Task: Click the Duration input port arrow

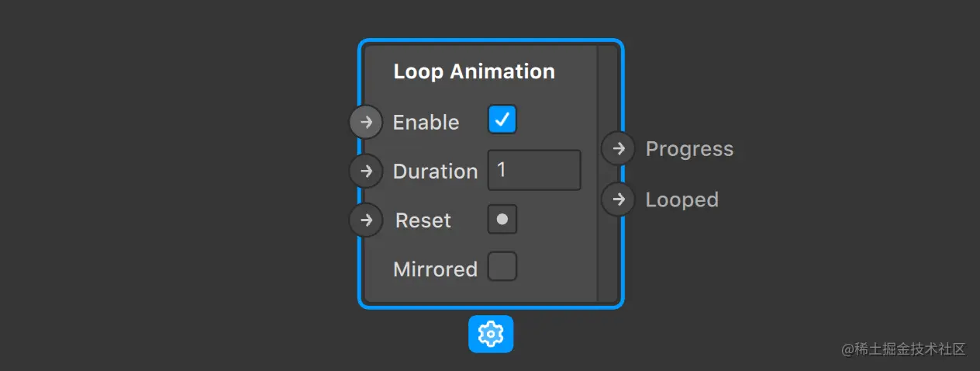Action: point(366,171)
